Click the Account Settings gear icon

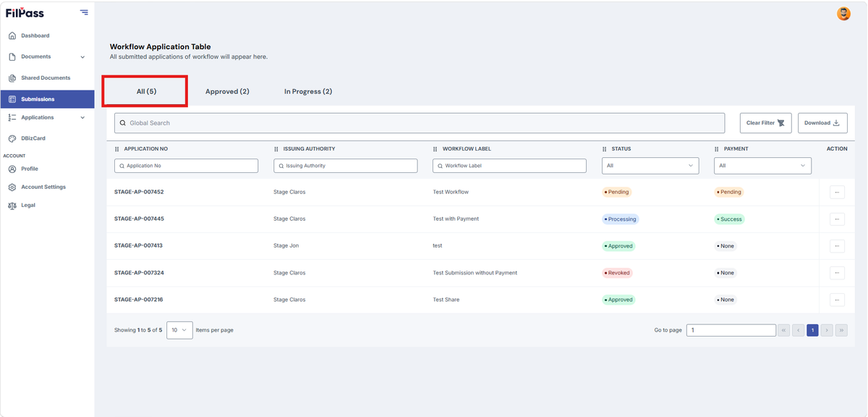pos(12,187)
